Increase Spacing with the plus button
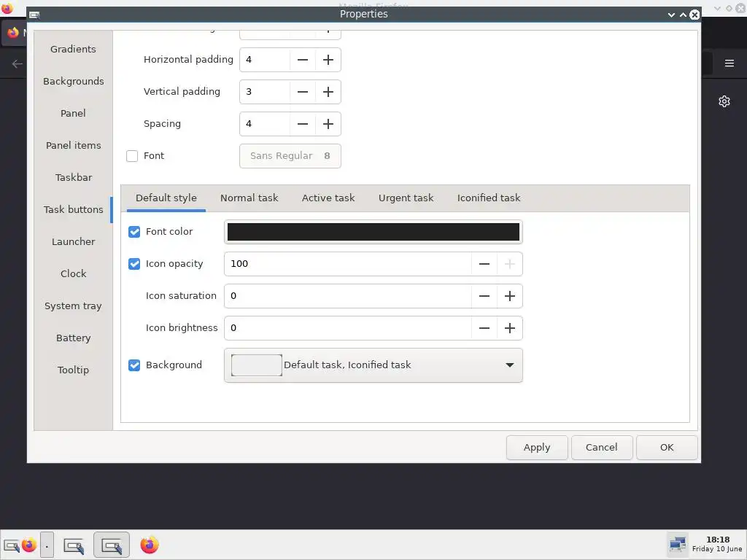Screen dimensions: 747x560 [328, 124]
